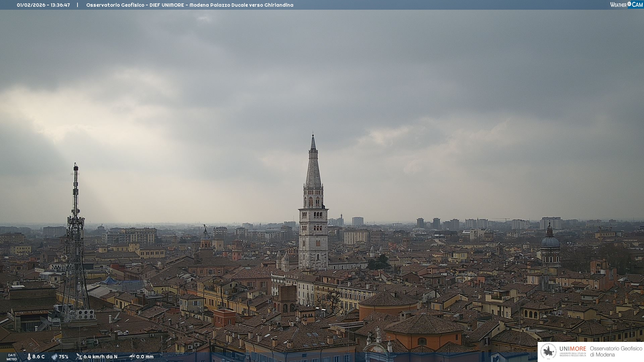This screenshot has height=362, width=644.
Task: Click the wind anemometer icon
Action: [79, 357]
